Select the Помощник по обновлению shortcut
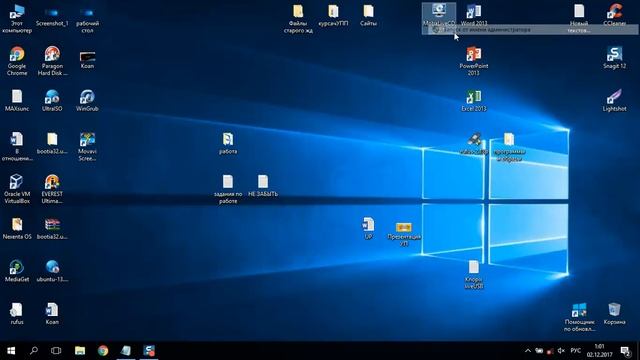640x360 pixels. tap(579, 317)
